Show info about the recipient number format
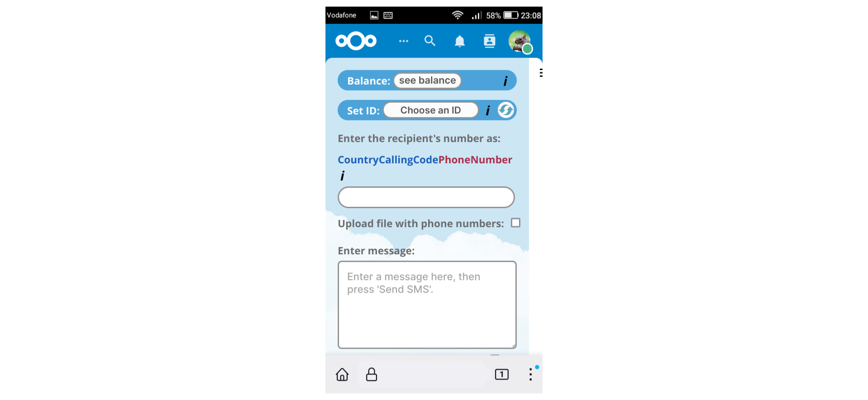This screenshot has height=400, width=868. pyautogui.click(x=342, y=176)
